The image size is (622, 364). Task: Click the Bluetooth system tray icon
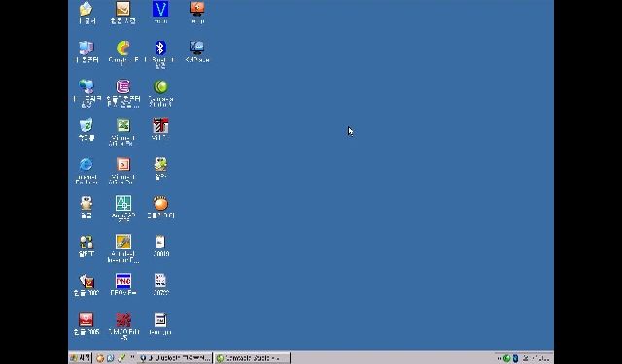(515, 358)
